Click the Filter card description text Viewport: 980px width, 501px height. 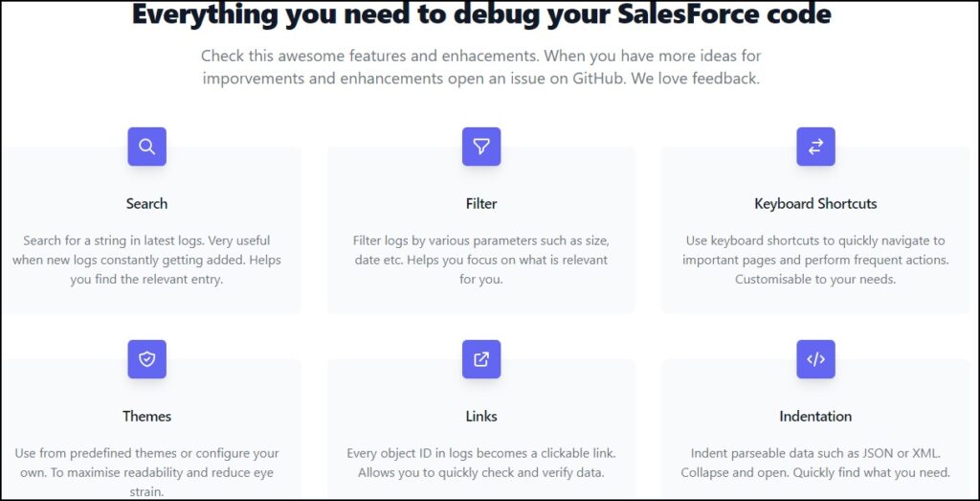[481, 261]
